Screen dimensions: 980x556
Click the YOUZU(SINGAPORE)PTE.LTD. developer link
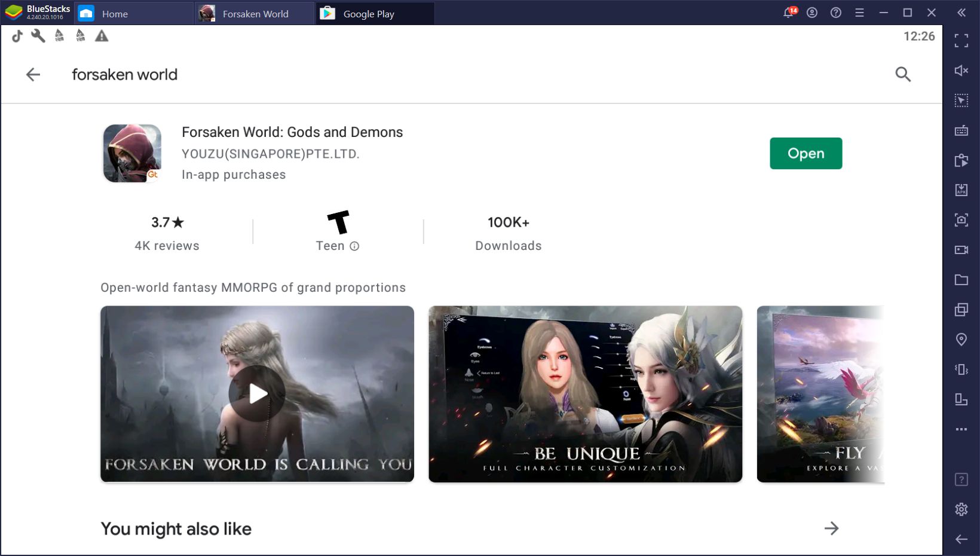(x=271, y=154)
